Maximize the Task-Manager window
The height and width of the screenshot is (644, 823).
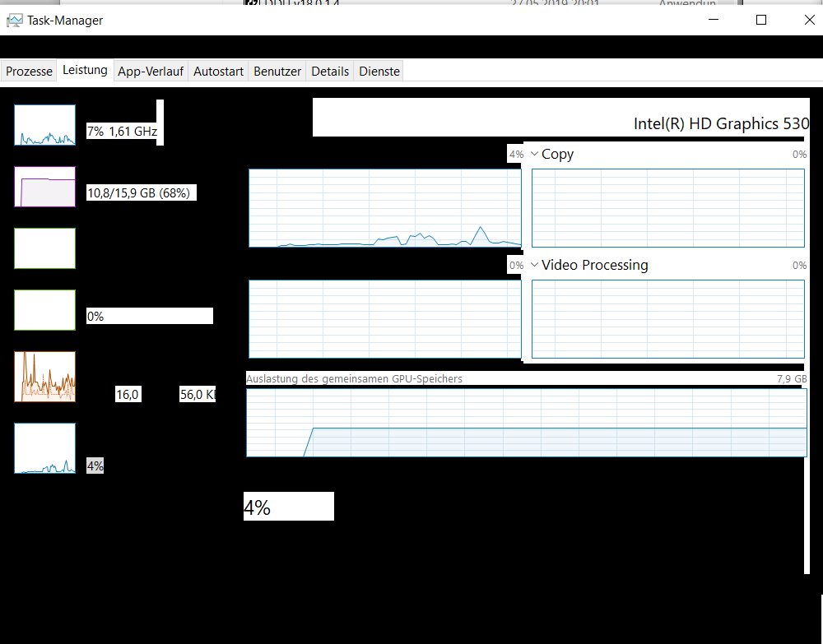761,20
